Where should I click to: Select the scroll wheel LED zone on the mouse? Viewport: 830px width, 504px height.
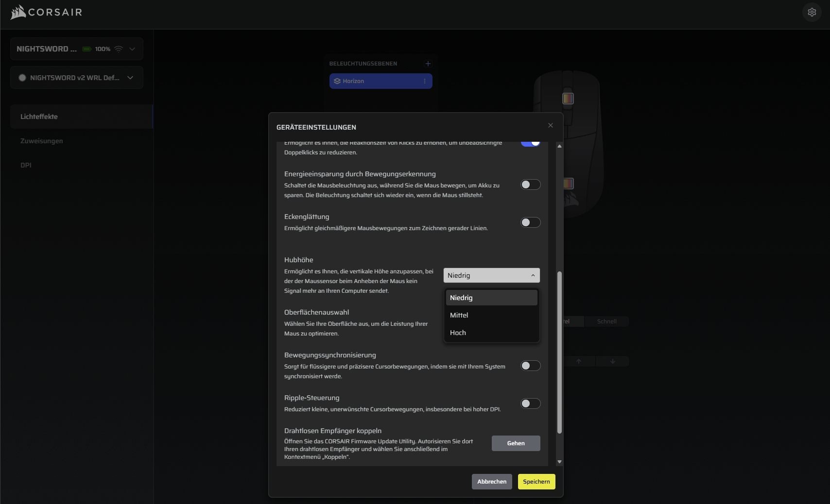568,99
